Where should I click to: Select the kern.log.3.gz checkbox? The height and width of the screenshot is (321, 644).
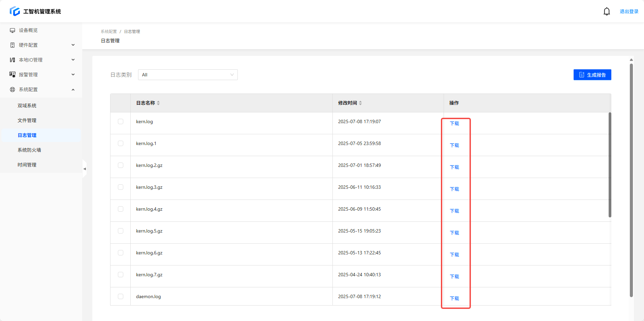(121, 187)
